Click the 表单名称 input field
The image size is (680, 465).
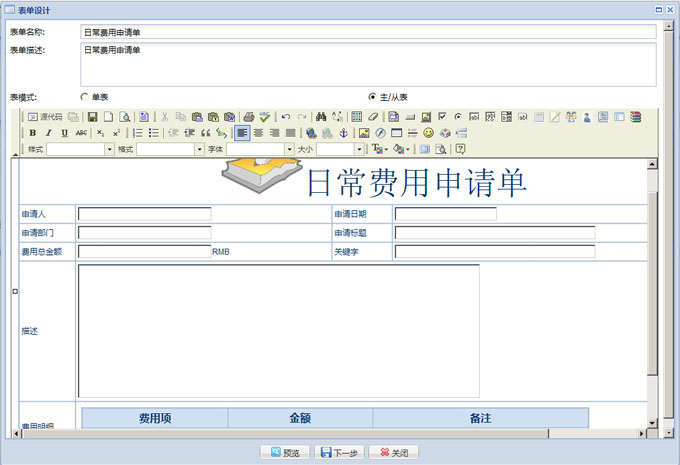tap(368, 32)
